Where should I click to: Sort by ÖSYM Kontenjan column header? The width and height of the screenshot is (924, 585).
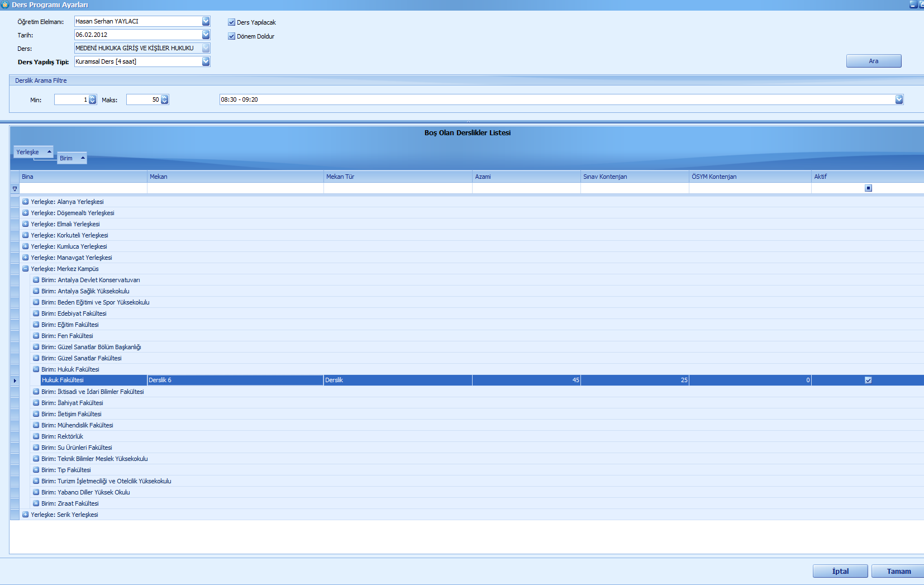(750, 177)
